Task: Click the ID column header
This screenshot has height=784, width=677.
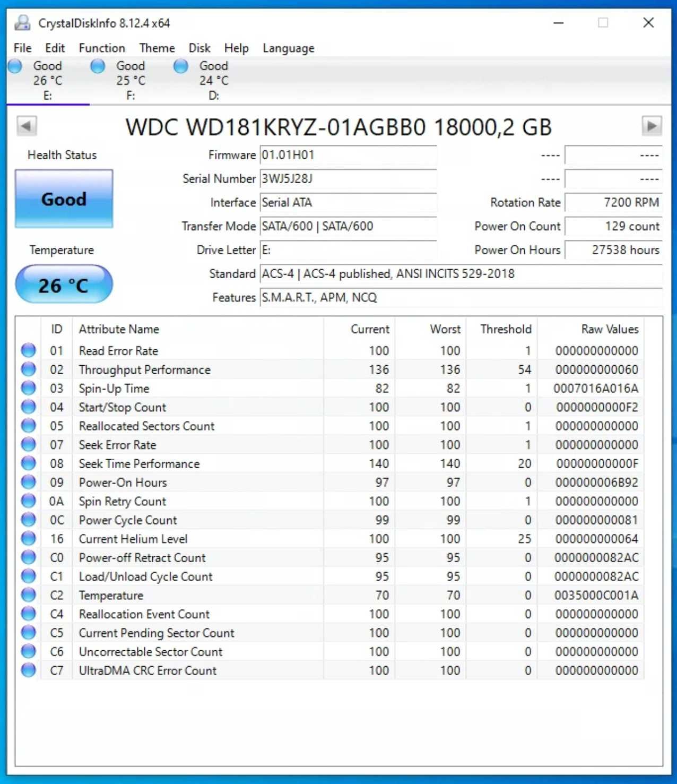Action: pos(57,329)
